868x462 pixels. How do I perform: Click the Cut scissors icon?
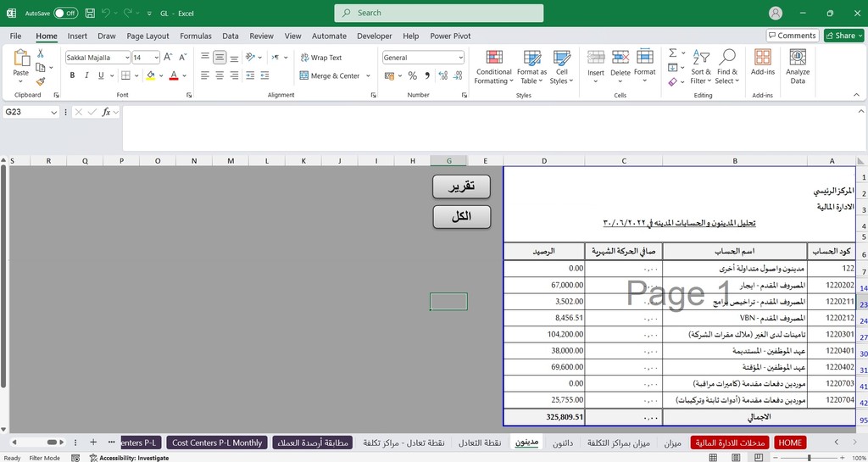click(40, 53)
